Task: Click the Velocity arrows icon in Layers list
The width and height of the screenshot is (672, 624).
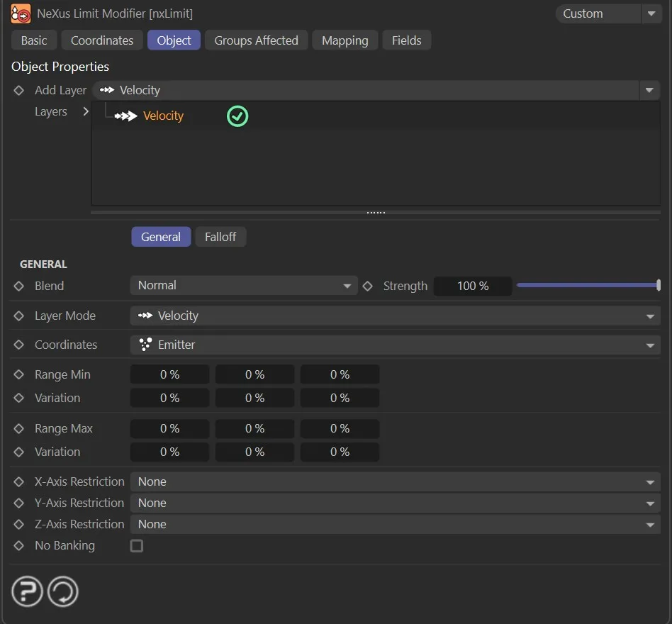Action: click(x=126, y=116)
